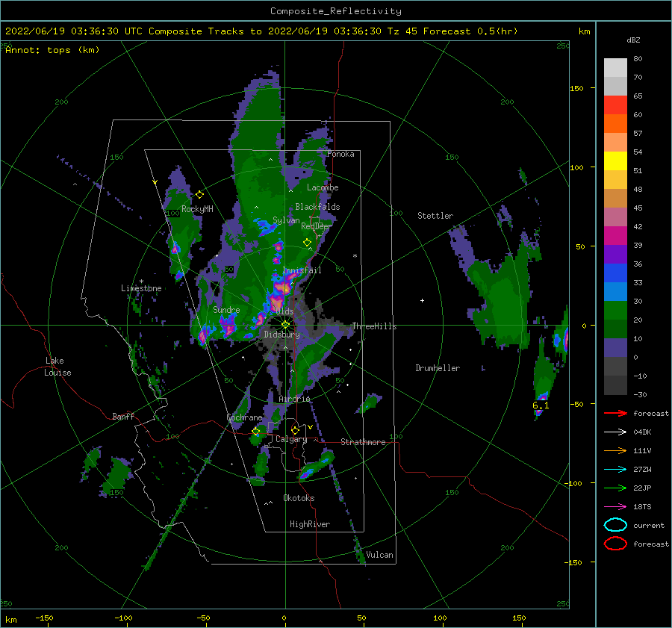Viewport: 672px width, 628px height.
Task: Click the Stettler city label
Action: [435, 216]
